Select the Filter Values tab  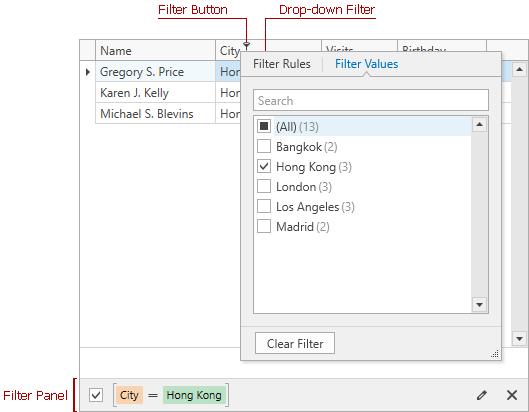pyautogui.click(x=366, y=64)
